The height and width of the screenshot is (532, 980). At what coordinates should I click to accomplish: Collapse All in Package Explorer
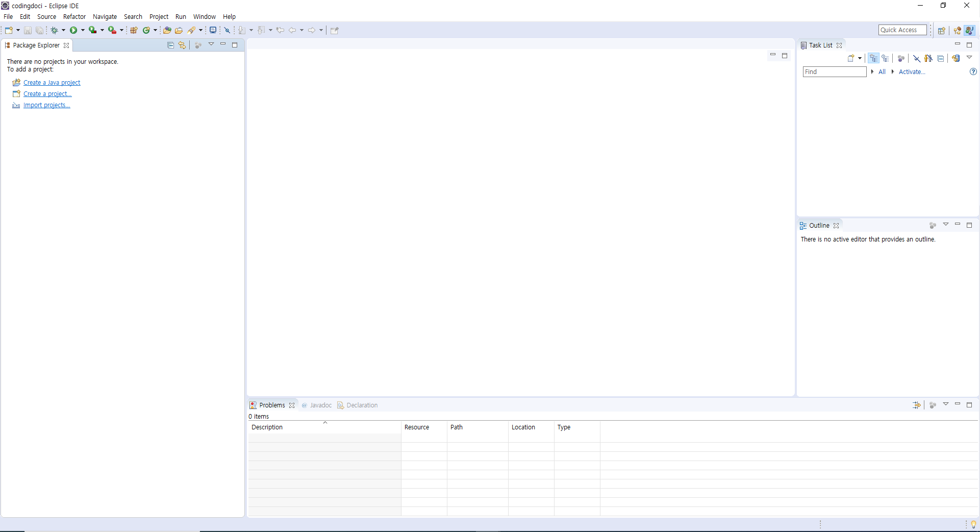point(170,45)
